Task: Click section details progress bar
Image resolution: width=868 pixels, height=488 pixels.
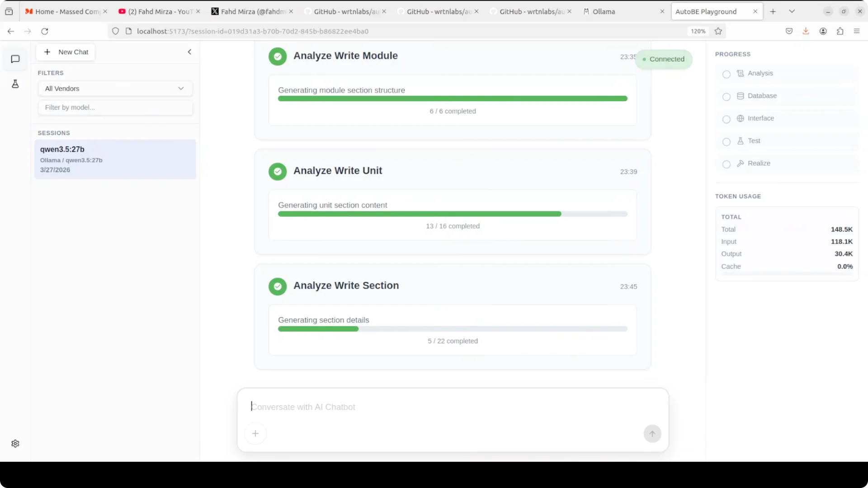Action: click(x=453, y=329)
